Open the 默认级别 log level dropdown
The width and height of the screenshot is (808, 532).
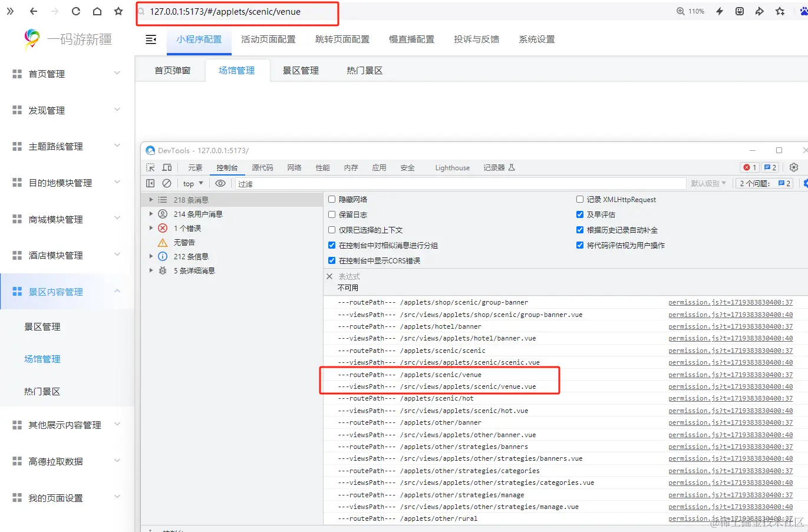click(708, 183)
